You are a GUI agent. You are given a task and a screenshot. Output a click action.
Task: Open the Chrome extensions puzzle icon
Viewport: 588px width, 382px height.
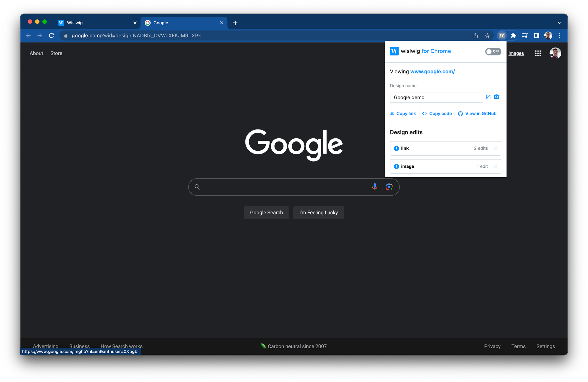[513, 36]
